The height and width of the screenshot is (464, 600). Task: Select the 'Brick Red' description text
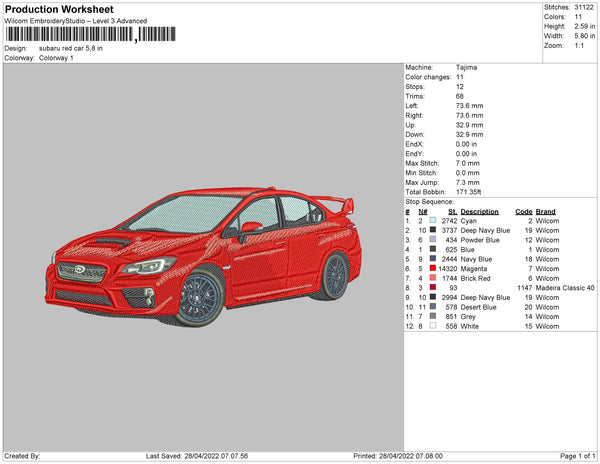pos(475,278)
